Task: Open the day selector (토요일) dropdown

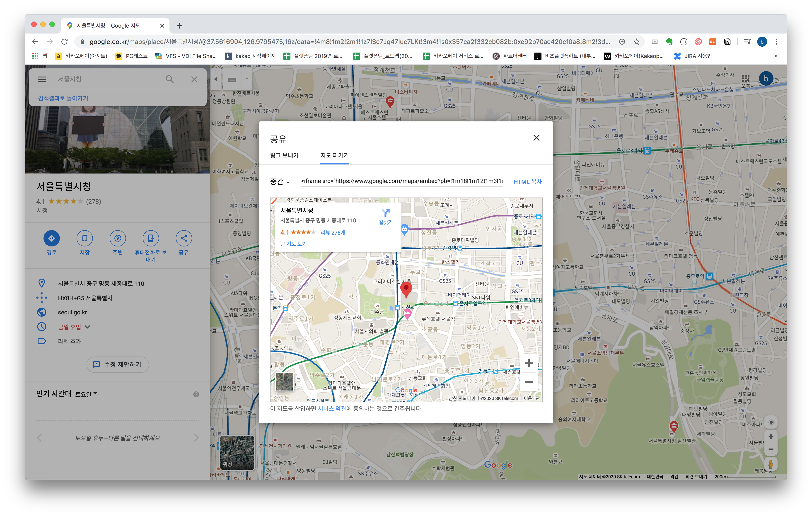Action: pos(86,394)
